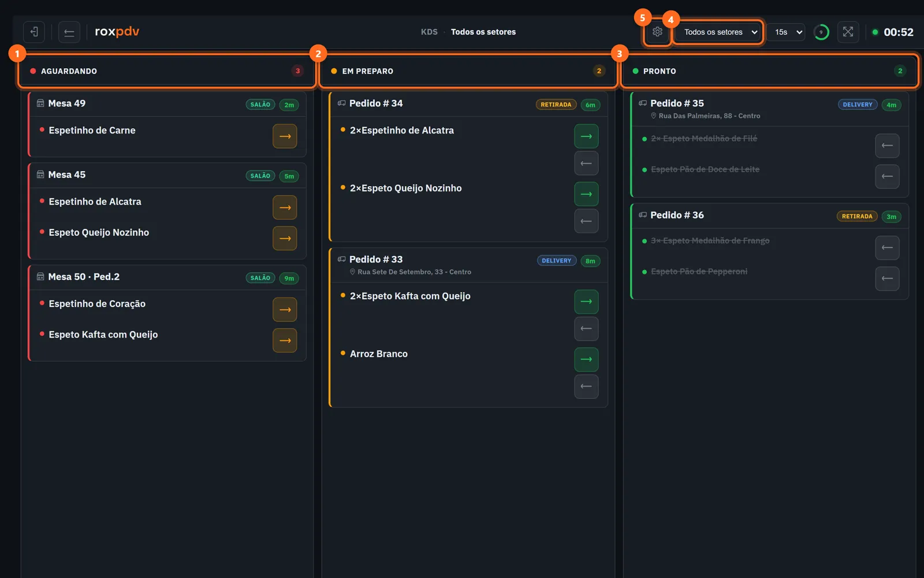Click the EM PREPARO column header
924x578 pixels.
pyautogui.click(x=468, y=71)
